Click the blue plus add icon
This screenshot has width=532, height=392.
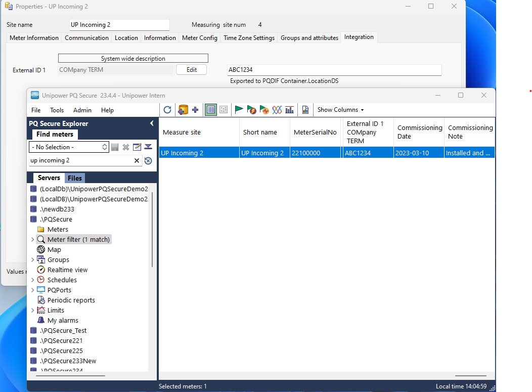pyautogui.click(x=195, y=110)
